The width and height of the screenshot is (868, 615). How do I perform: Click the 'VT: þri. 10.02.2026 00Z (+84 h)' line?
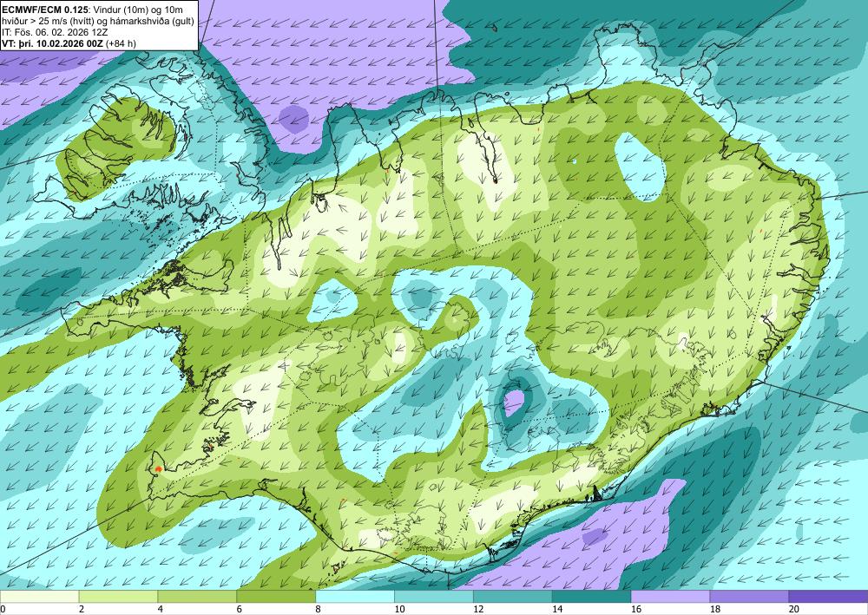coord(69,43)
